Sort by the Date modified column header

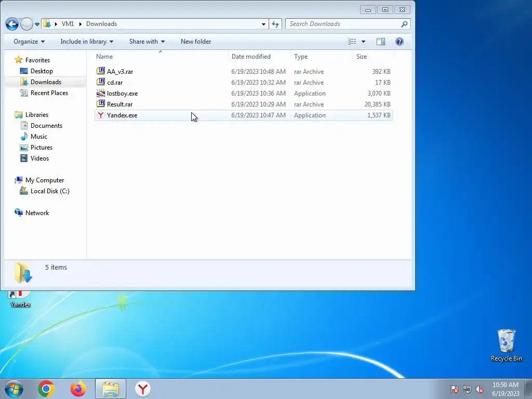pos(260,56)
